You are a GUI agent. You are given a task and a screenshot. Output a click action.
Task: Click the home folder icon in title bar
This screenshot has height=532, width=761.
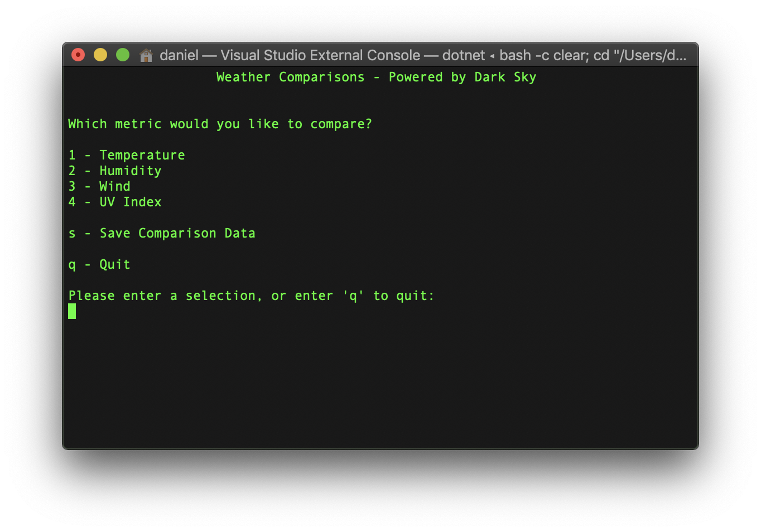point(146,55)
